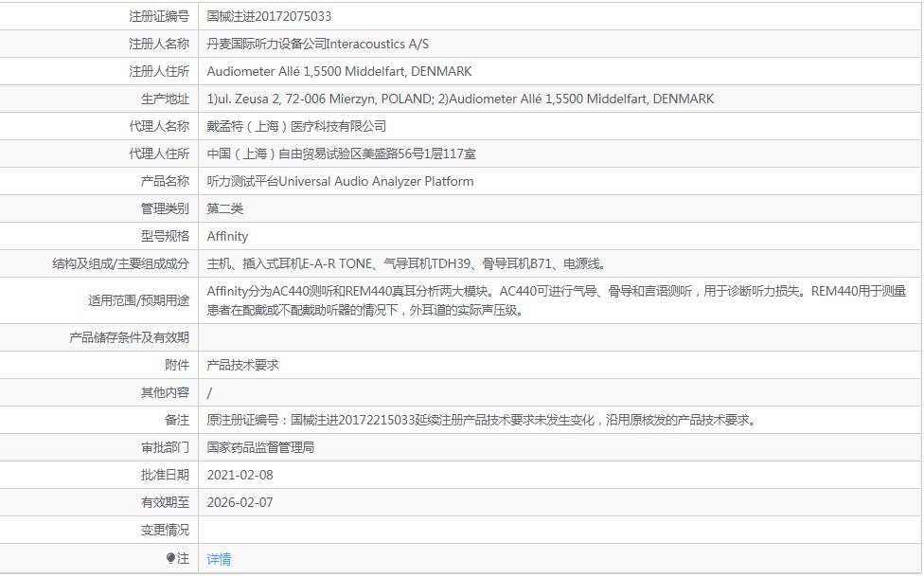
Task: Select agent name 戴孟特(上海)医疗科技有限公司
Action: coord(296,126)
